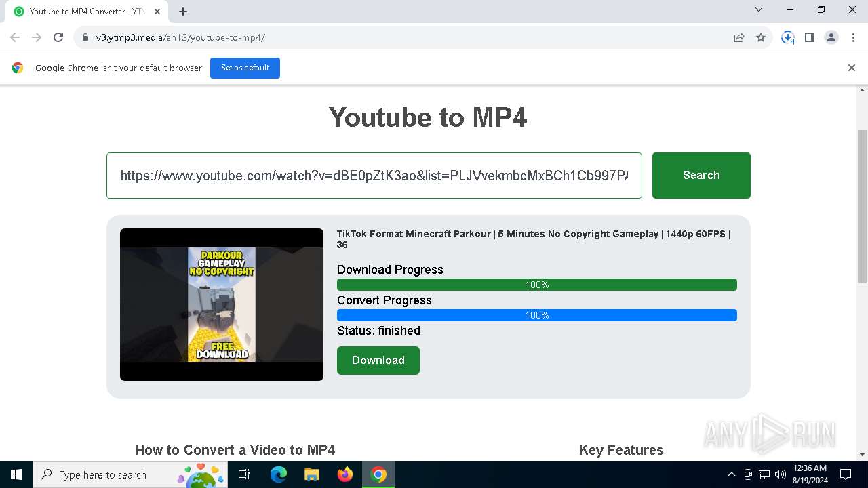
Task: Open the taskbar clock and date
Action: pyautogui.click(x=810, y=474)
